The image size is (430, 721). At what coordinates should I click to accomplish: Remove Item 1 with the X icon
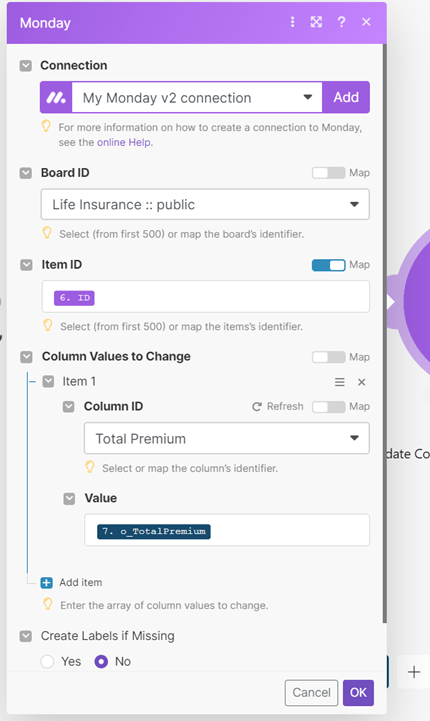point(361,382)
